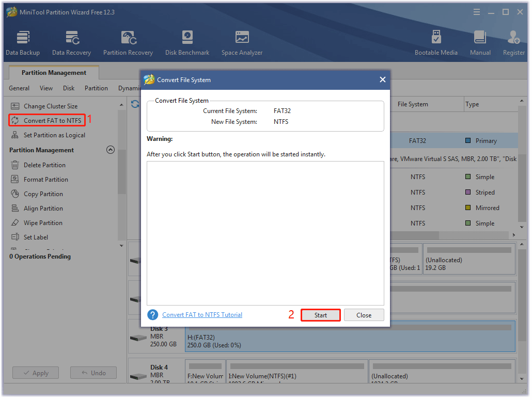This screenshot has width=532, height=400.
Task: Click the Register icon
Action: [x=513, y=41]
